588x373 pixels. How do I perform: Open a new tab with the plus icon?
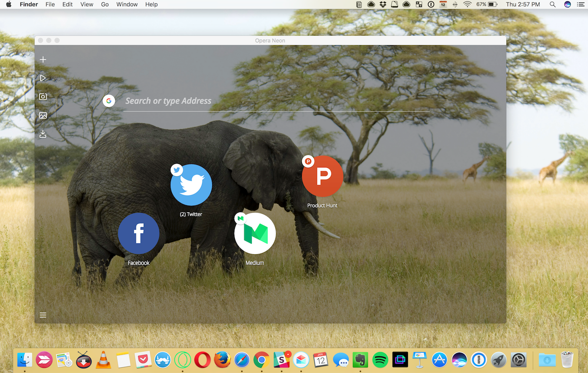click(43, 60)
